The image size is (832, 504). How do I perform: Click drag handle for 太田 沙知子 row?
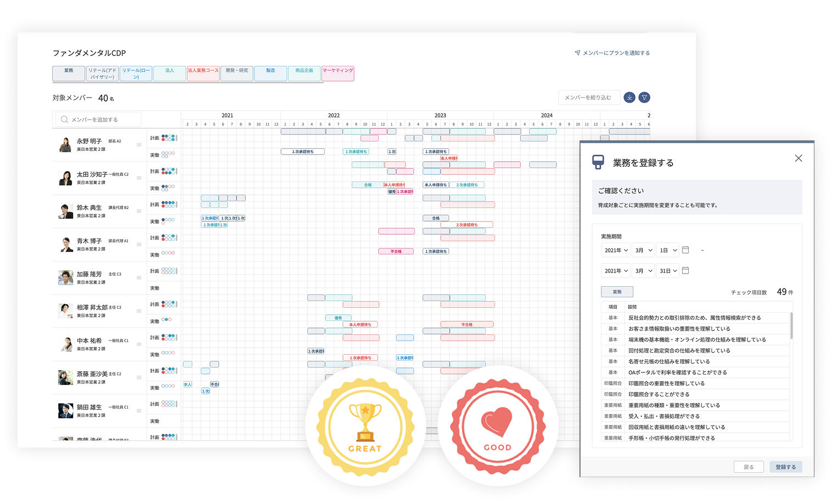point(139,178)
